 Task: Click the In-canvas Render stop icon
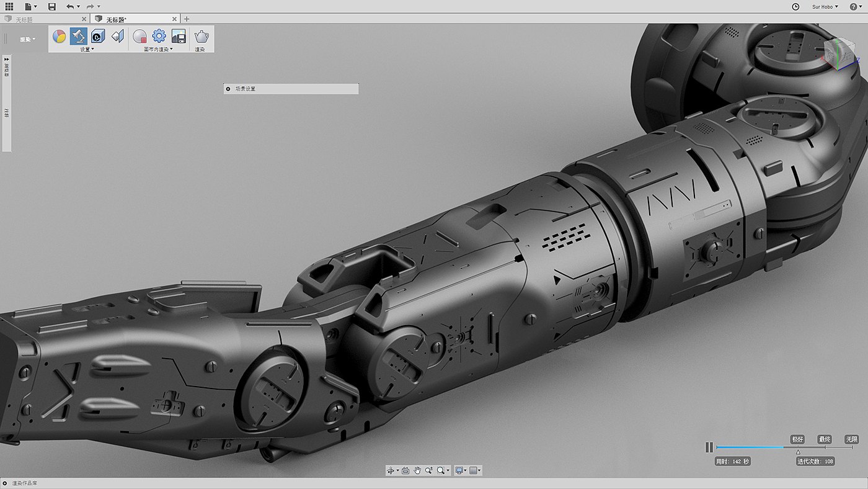[139, 37]
